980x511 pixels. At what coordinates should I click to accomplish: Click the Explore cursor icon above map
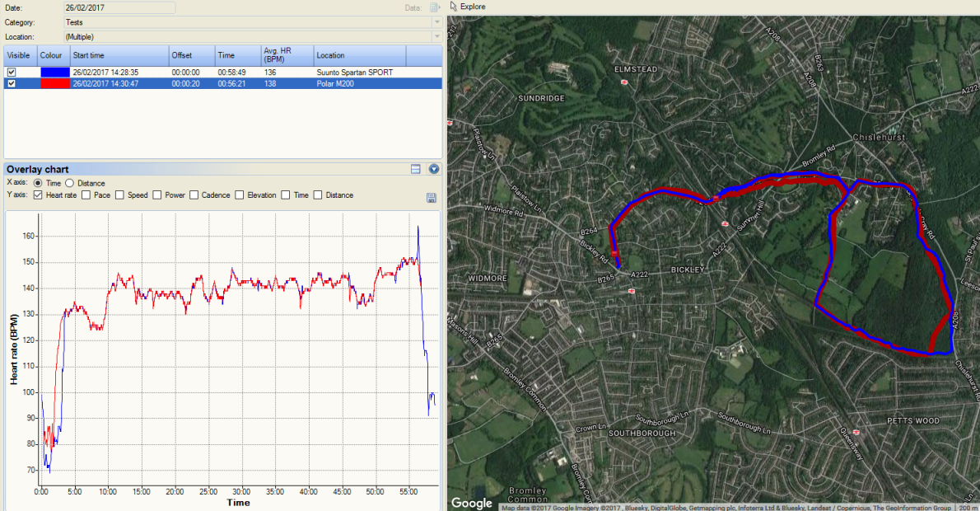click(453, 7)
